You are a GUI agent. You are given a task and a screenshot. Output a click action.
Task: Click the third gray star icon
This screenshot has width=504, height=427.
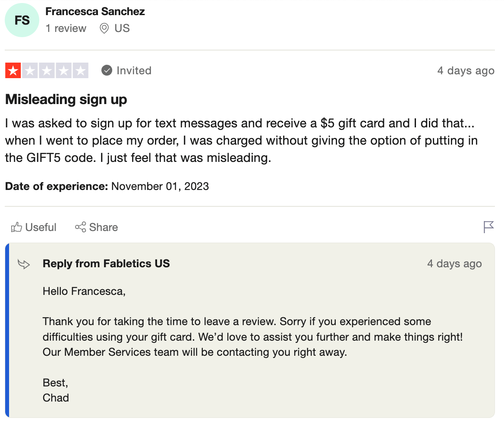click(47, 70)
